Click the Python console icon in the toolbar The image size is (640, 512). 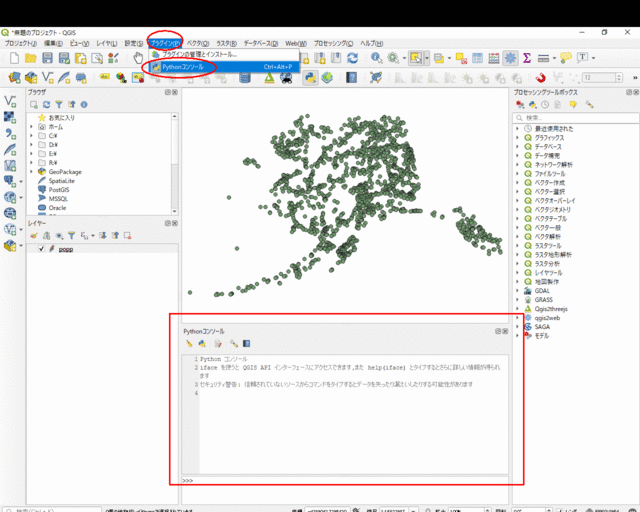click(310, 77)
